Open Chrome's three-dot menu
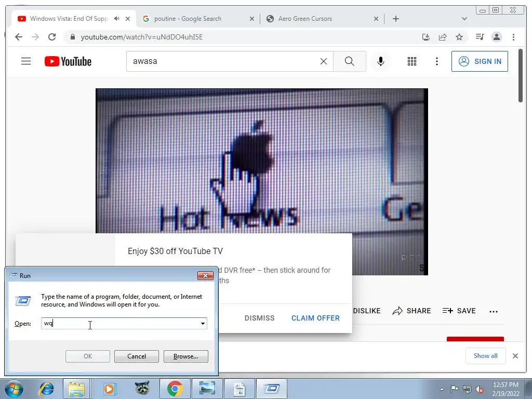 point(513,37)
